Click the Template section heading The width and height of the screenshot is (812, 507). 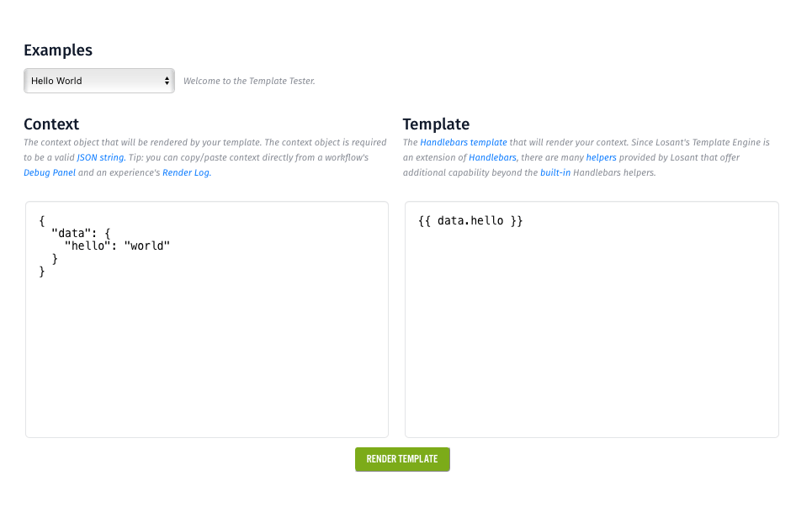(x=436, y=124)
